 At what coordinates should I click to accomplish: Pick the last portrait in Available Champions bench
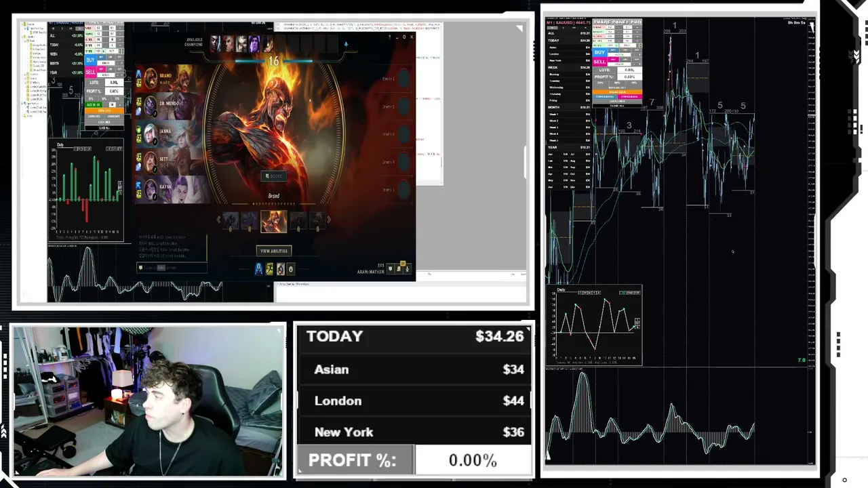pos(267,44)
